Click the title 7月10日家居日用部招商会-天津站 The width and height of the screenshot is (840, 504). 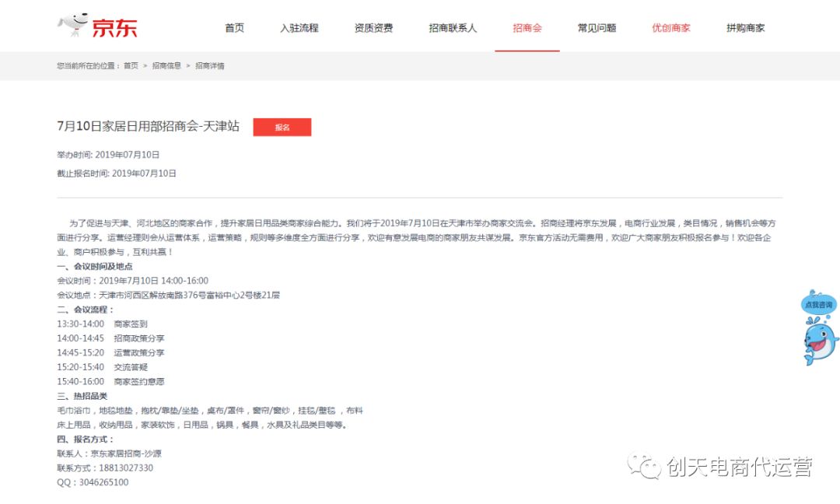148,127
